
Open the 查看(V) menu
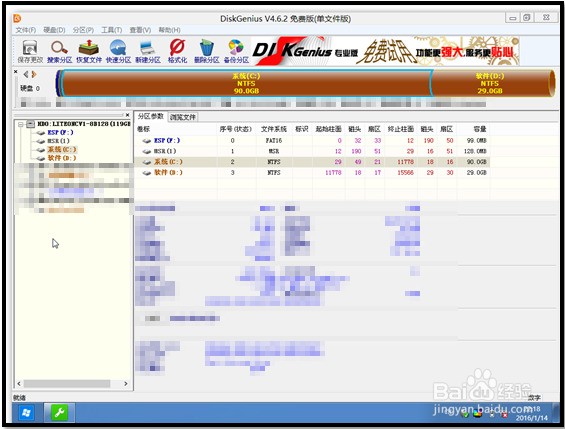[x=140, y=30]
